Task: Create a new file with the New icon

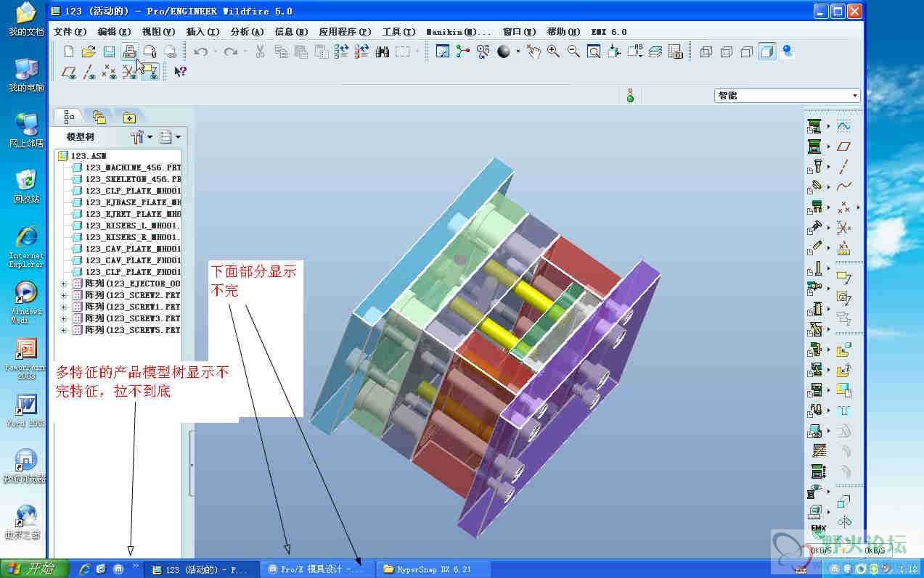Action: click(69, 51)
